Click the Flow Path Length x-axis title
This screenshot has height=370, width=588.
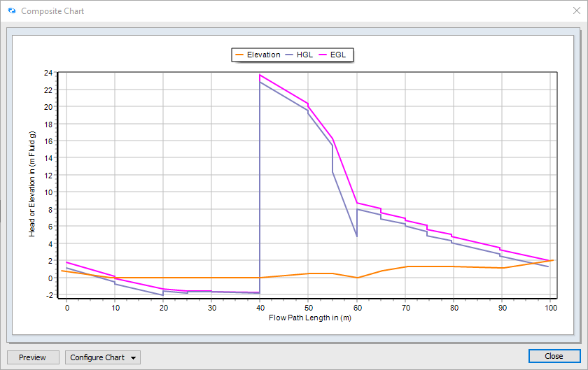(x=309, y=318)
